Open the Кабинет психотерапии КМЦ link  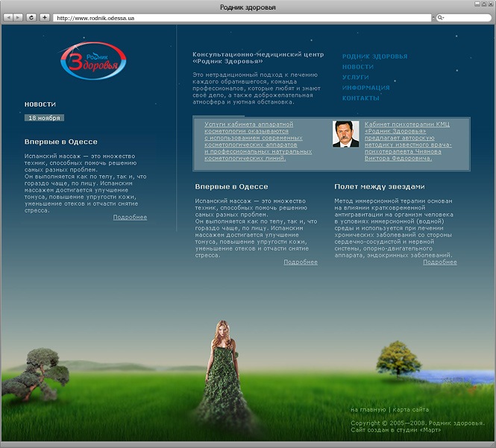coord(408,142)
